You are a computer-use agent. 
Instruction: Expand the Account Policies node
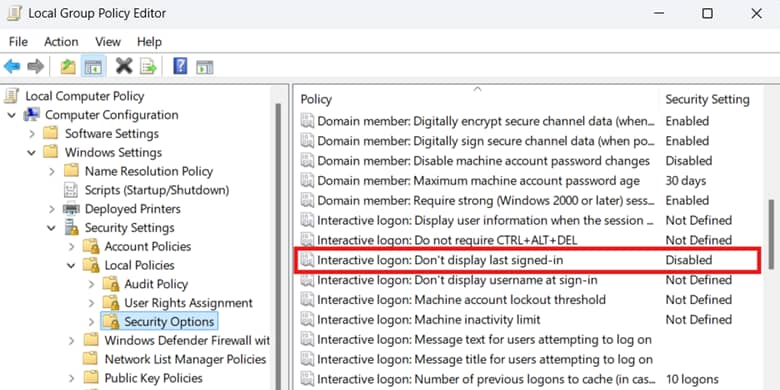(x=72, y=247)
